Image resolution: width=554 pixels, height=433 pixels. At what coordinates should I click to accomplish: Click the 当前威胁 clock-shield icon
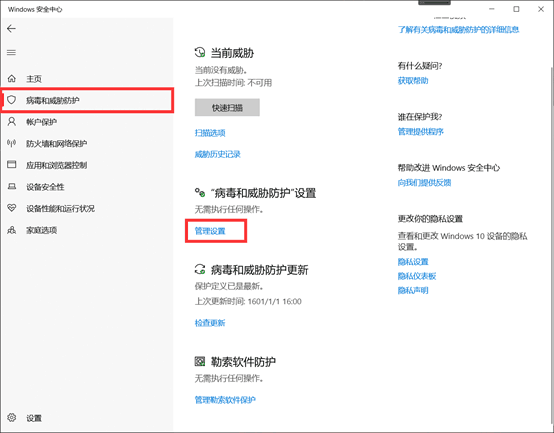[200, 53]
